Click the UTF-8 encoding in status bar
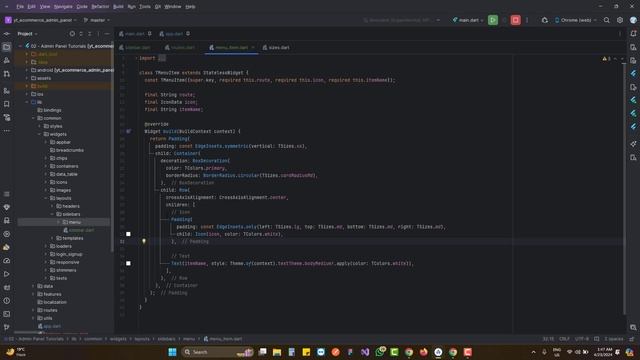The width and height of the screenshot is (640, 360). [x=582, y=339]
